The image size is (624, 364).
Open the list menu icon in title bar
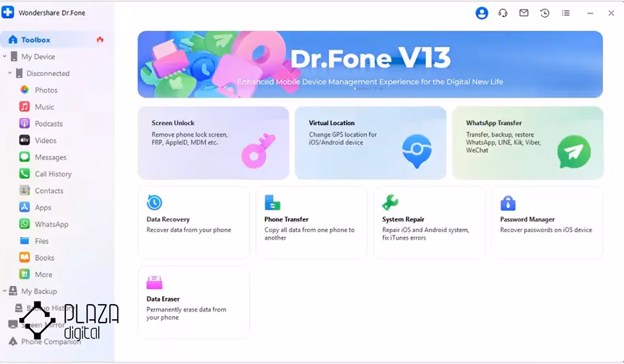pyautogui.click(x=566, y=13)
